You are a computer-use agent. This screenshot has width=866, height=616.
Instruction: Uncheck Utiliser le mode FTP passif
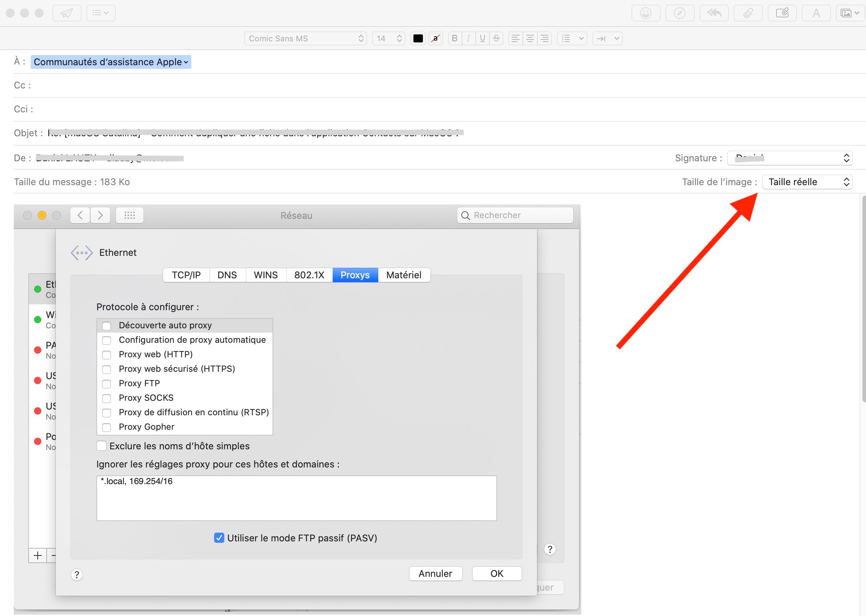[219, 538]
